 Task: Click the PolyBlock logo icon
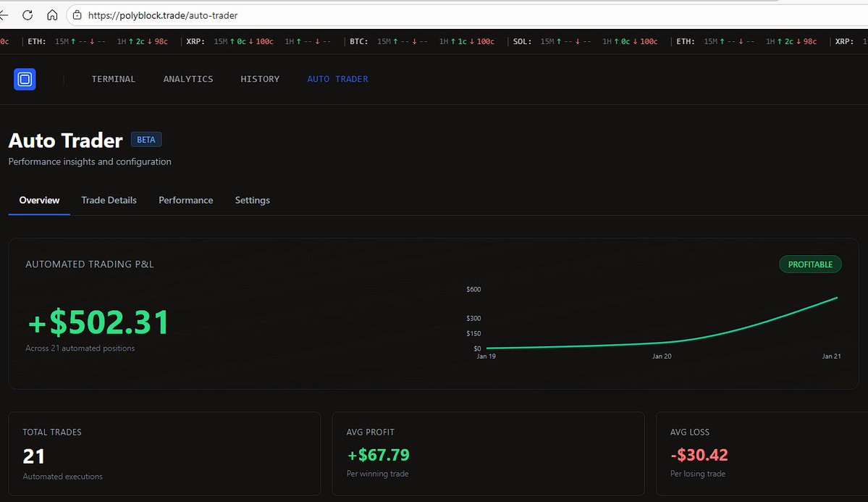(x=24, y=80)
